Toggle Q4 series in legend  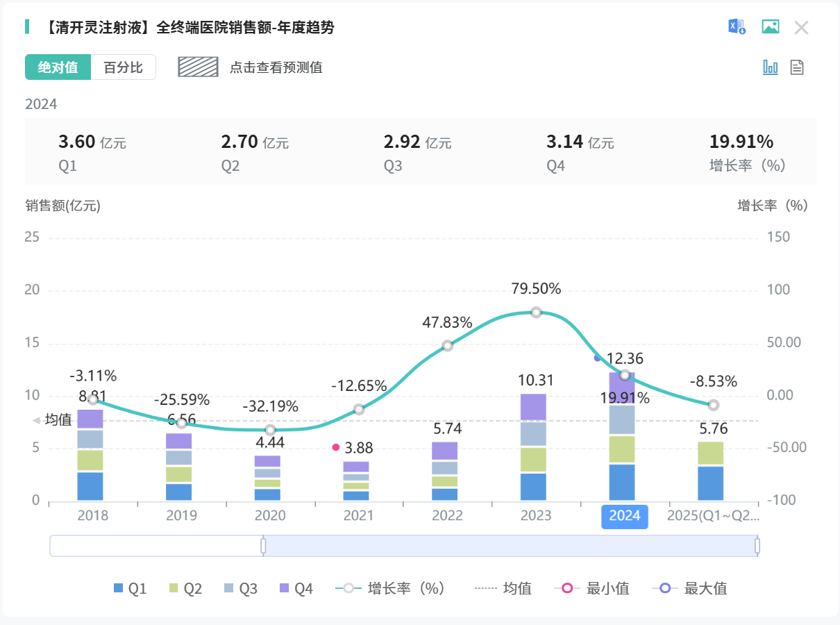[x=295, y=588]
